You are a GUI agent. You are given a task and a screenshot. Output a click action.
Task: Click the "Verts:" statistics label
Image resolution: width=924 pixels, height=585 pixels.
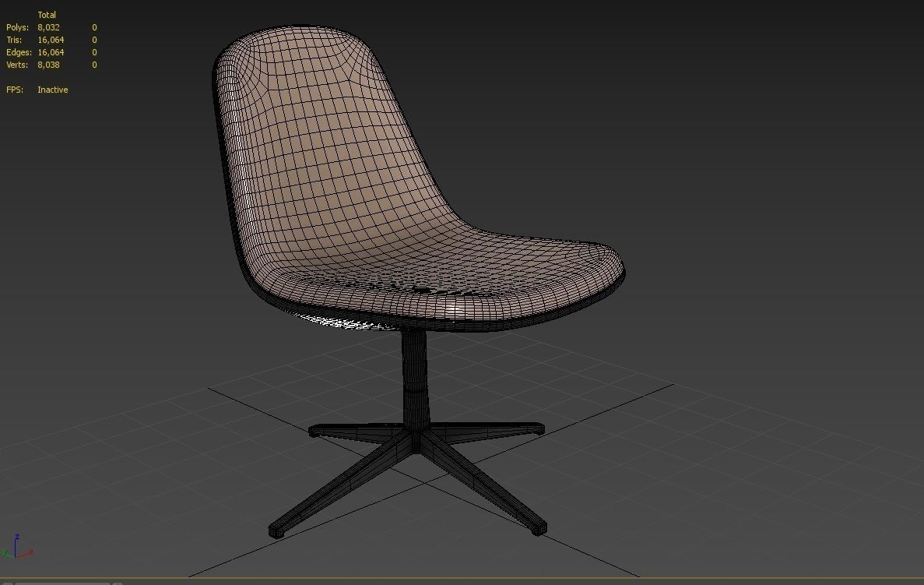click(x=17, y=65)
